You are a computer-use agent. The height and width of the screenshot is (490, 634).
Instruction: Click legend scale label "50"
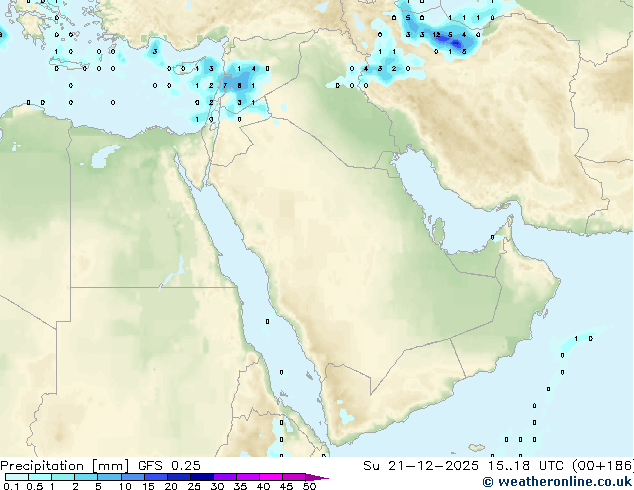click(x=309, y=486)
